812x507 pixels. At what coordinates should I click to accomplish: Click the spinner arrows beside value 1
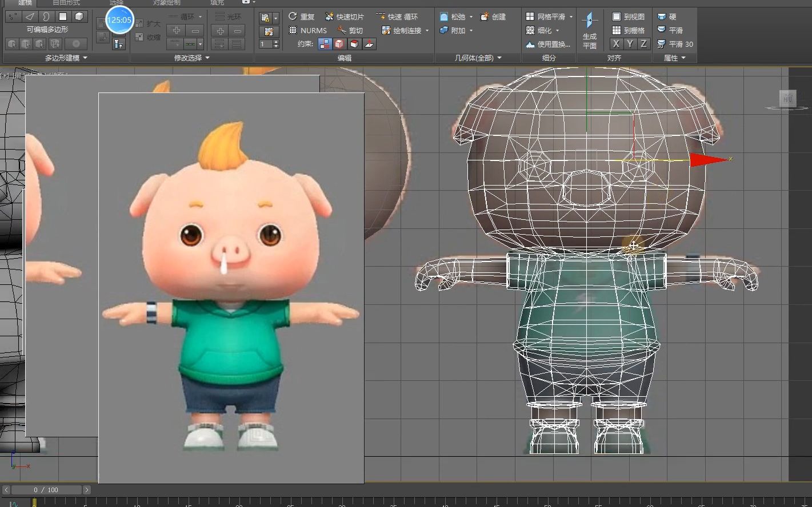pyautogui.click(x=277, y=44)
